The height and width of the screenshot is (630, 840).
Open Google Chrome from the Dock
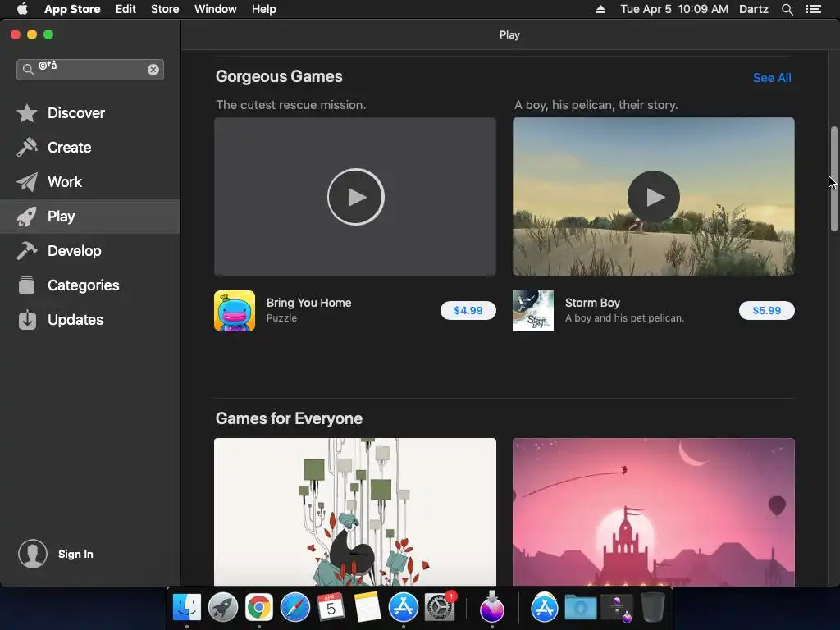(259, 608)
